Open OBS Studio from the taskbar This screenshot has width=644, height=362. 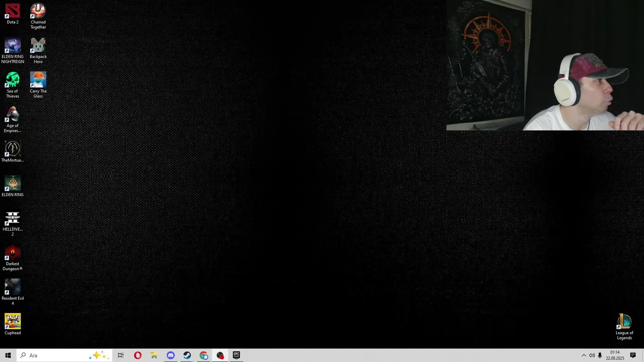point(220,355)
